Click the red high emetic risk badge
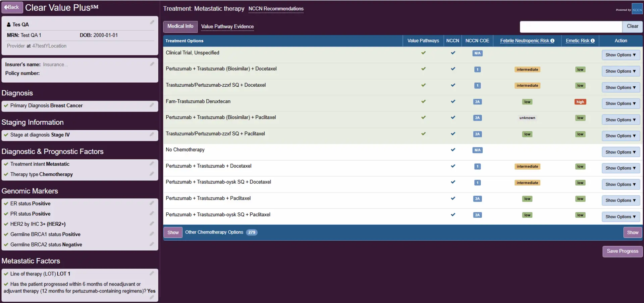Viewport: 644px width, 303px height. (580, 102)
